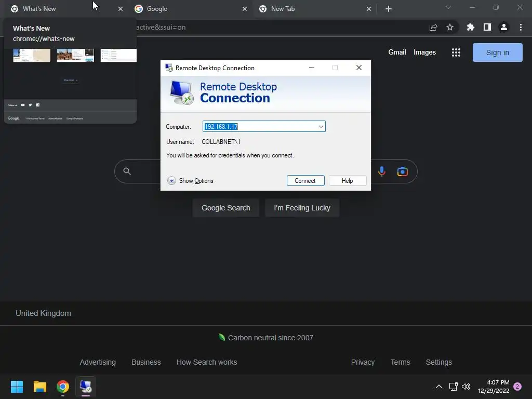This screenshot has height=399, width=532.
Task: Switch to the What's New tab
Action: pos(64,9)
